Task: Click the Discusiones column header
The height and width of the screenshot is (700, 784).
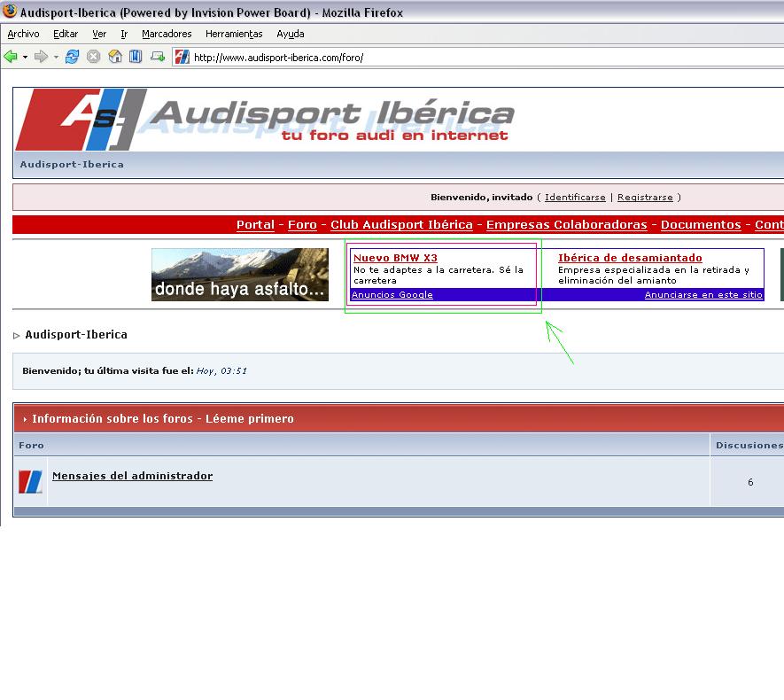Action: (x=749, y=445)
